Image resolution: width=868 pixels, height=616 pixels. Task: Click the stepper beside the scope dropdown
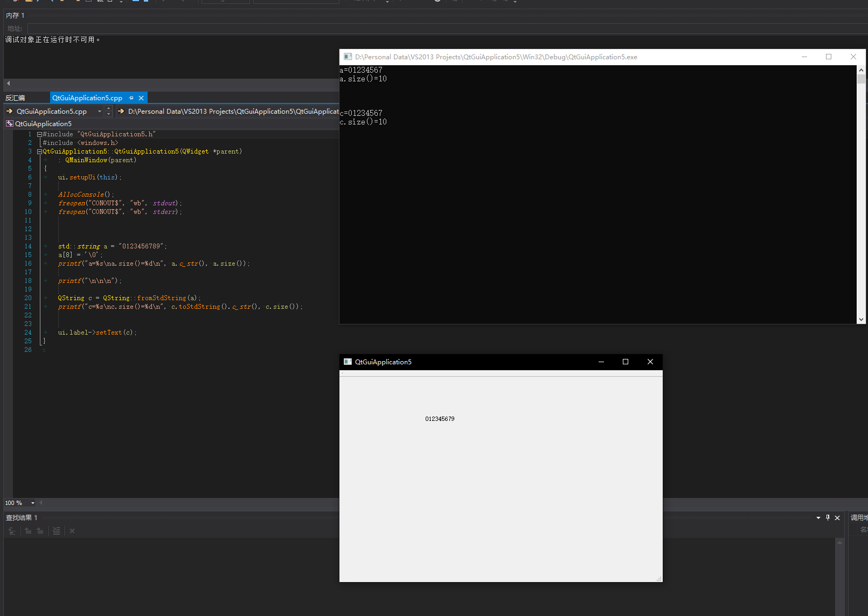[108, 112]
